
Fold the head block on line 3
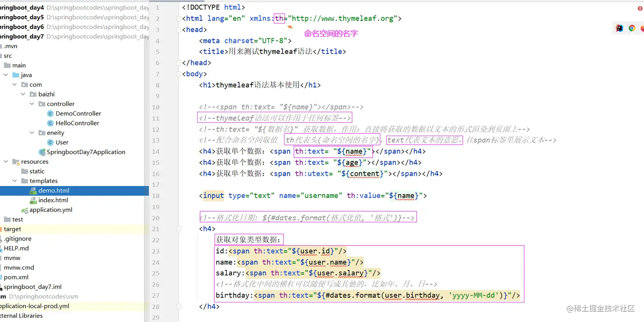[178, 30]
